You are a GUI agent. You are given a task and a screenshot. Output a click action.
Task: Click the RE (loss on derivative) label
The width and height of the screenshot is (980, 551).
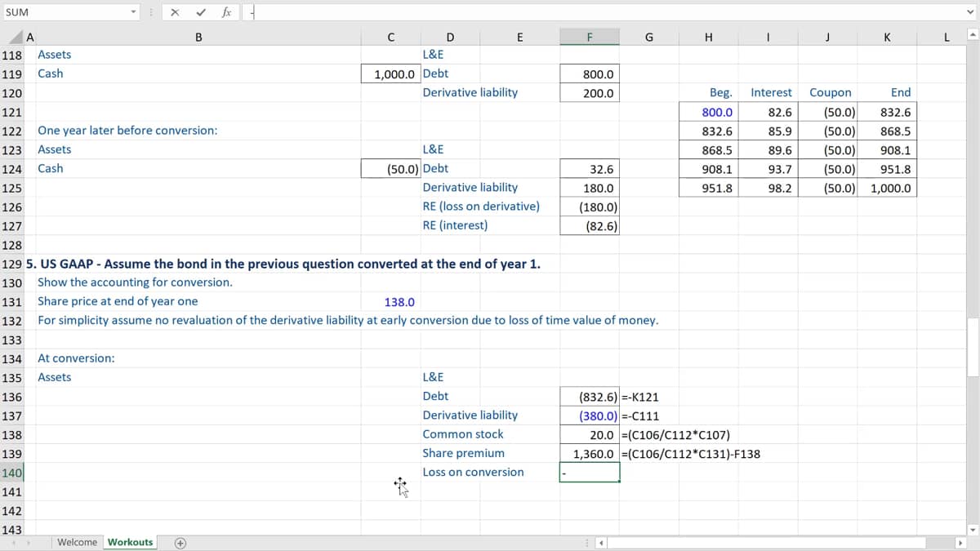pyautogui.click(x=481, y=206)
